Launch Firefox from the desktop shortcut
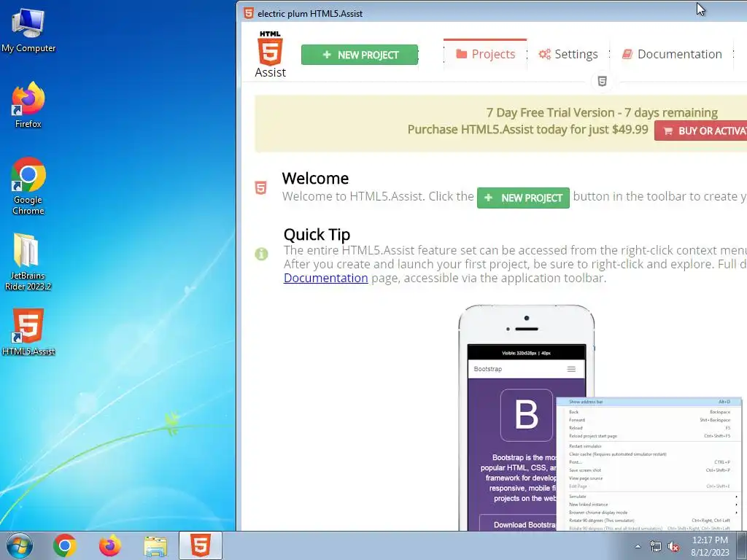The width and height of the screenshot is (747, 560). [28, 105]
